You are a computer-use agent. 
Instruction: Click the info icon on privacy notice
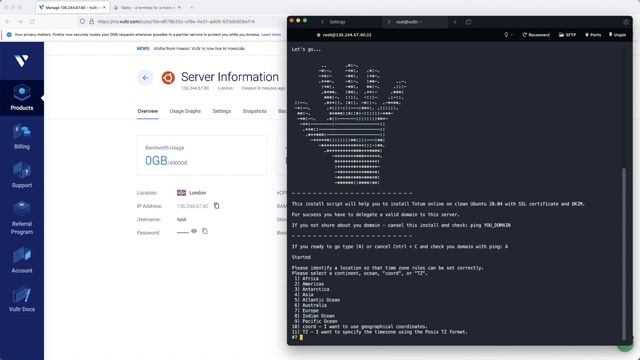tap(9, 35)
